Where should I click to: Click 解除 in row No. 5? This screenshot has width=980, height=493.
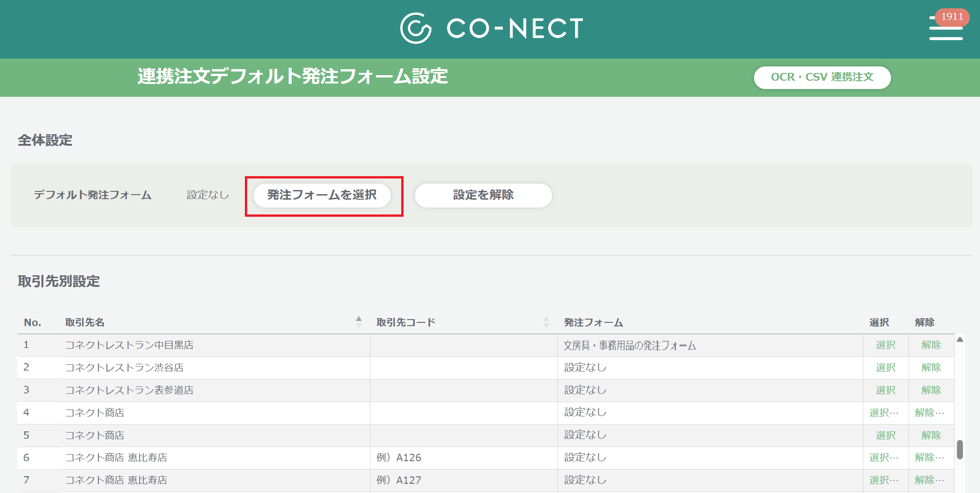(931, 435)
